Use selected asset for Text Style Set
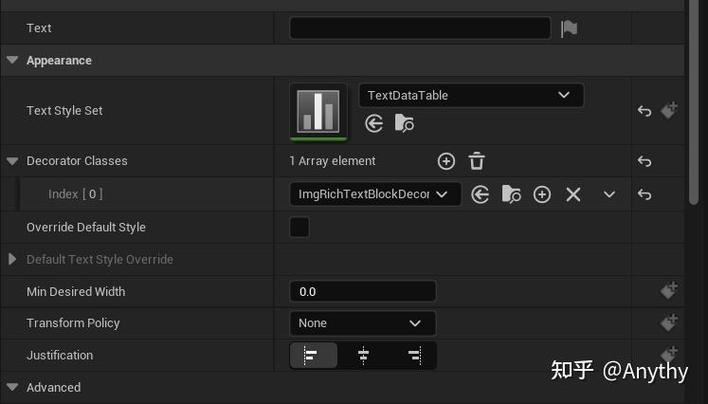Image resolution: width=708 pixels, height=404 pixels. click(x=374, y=123)
